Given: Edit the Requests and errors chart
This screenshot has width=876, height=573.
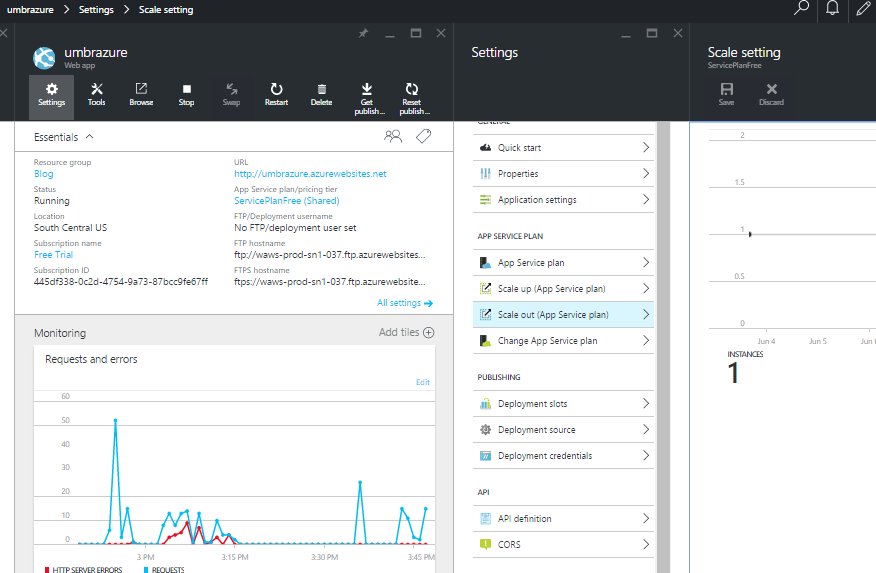Looking at the screenshot, I should (423, 382).
